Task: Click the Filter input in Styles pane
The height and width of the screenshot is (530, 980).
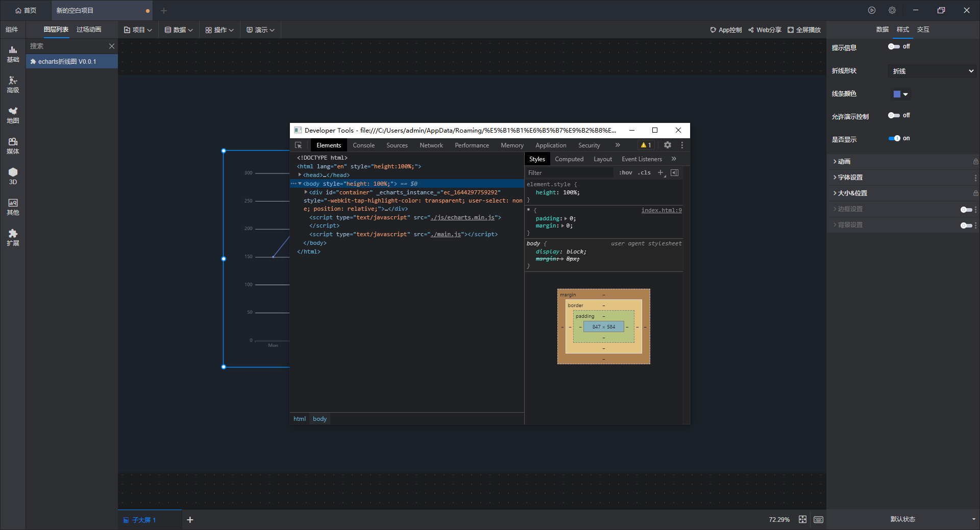Action: pyautogui.click(x=570, y=173)
